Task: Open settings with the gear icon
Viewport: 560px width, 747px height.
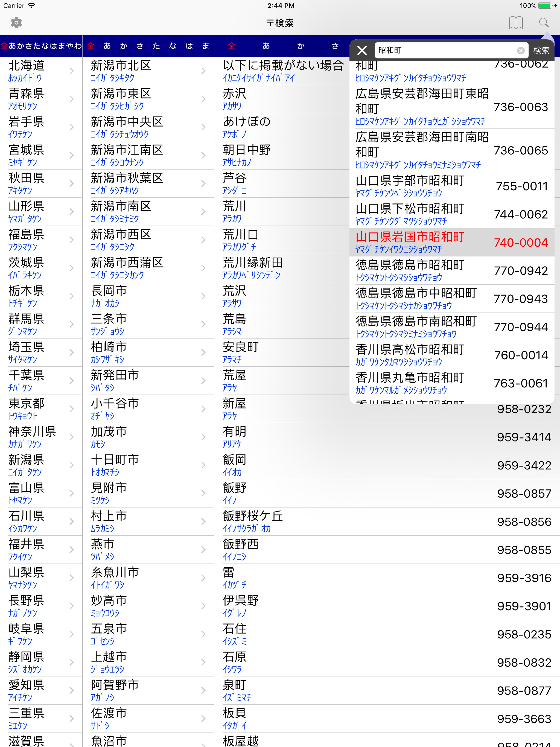Action: (16, 23)
